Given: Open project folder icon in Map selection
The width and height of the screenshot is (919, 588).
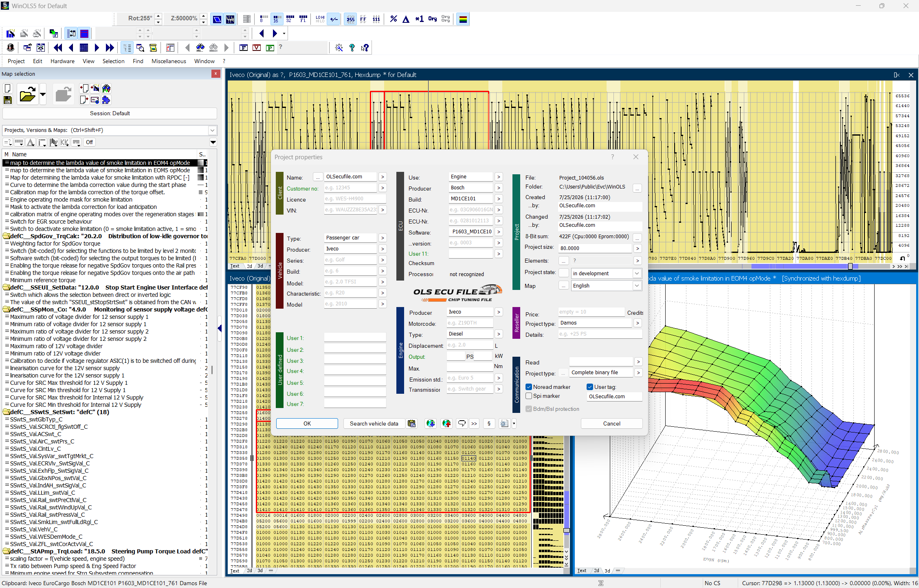Looking at the screenshot, I should coord(27,95).
